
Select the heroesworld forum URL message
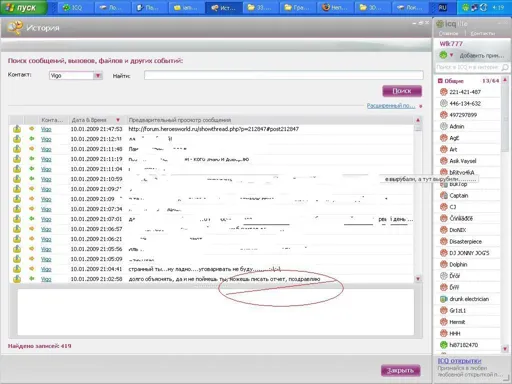click(x=213, y=129)
